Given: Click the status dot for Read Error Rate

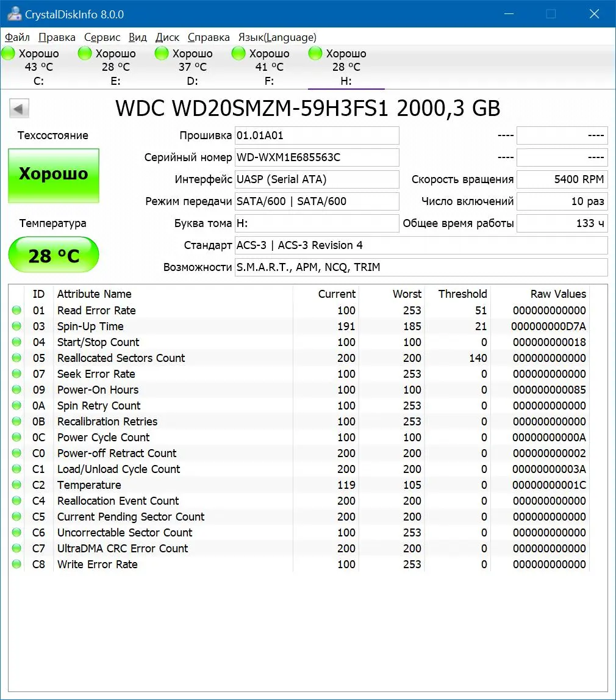Looking at the screenshot, I should point(16,310).
